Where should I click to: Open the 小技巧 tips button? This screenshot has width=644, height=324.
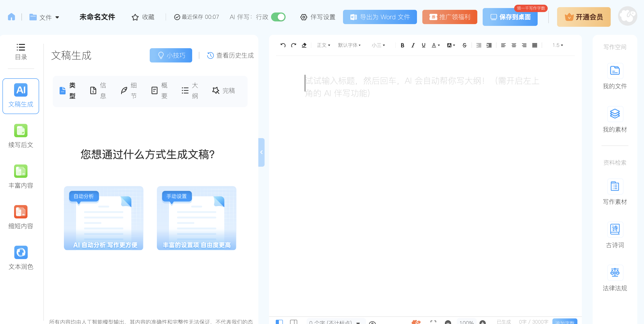coord(171,55)
